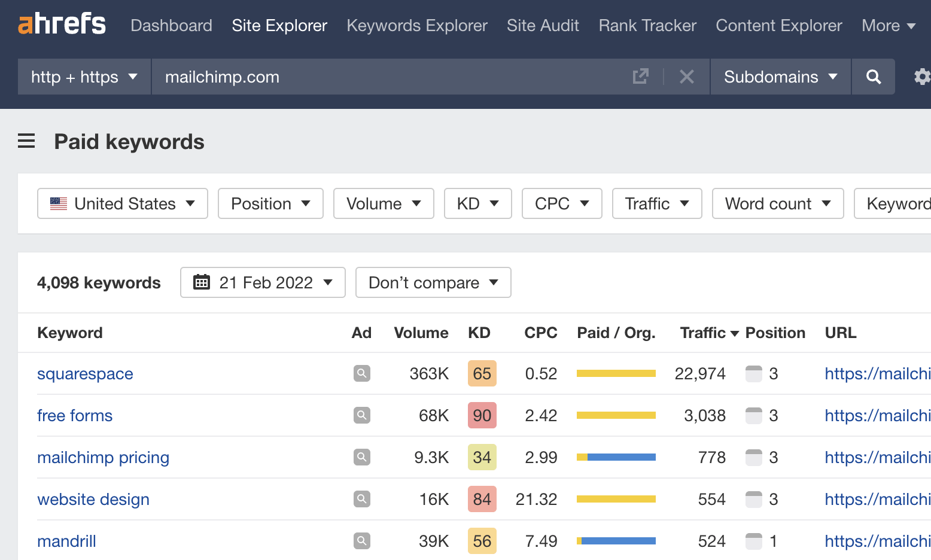Screen dimensions: 931x560
Task: Open the free forms keyword link
Action: 75,416
